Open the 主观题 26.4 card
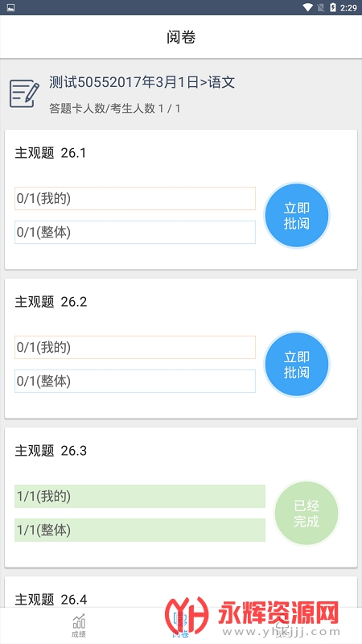 pos(181,592)
